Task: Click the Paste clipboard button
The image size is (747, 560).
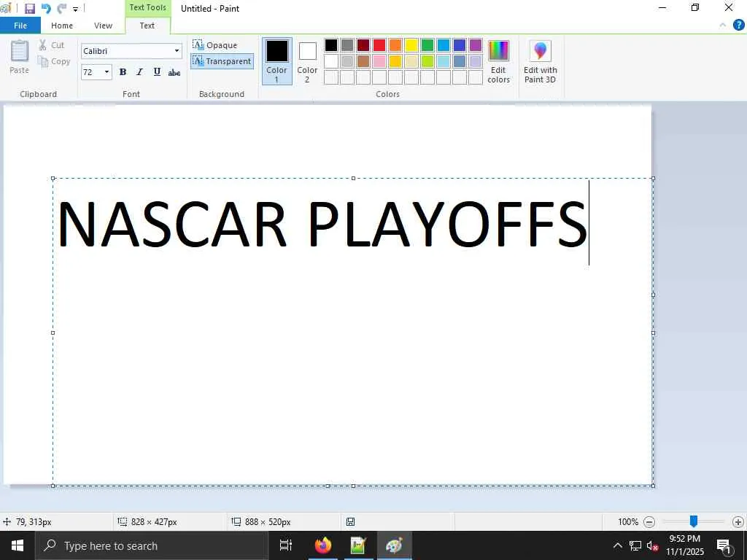Action: pos(20,57)
